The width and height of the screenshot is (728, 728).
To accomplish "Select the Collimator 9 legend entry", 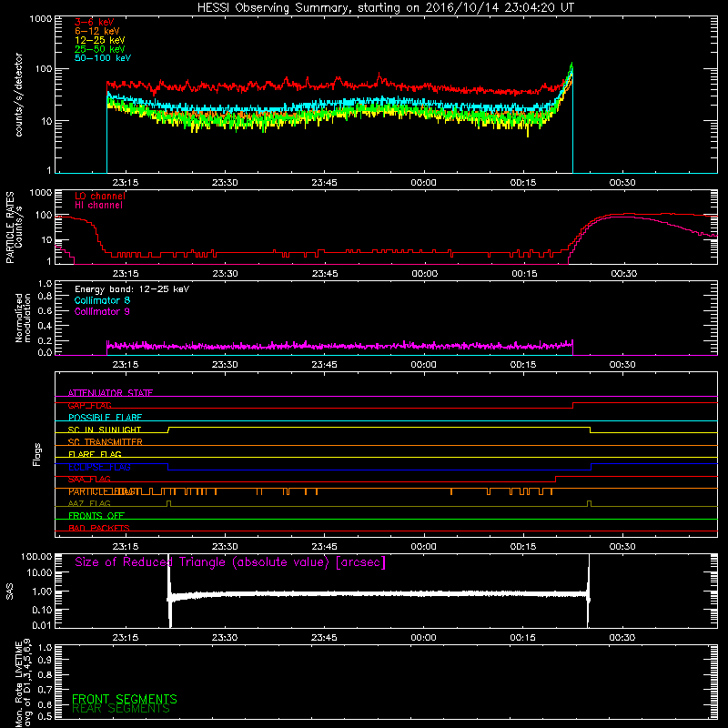I will [x=102, y=311].
